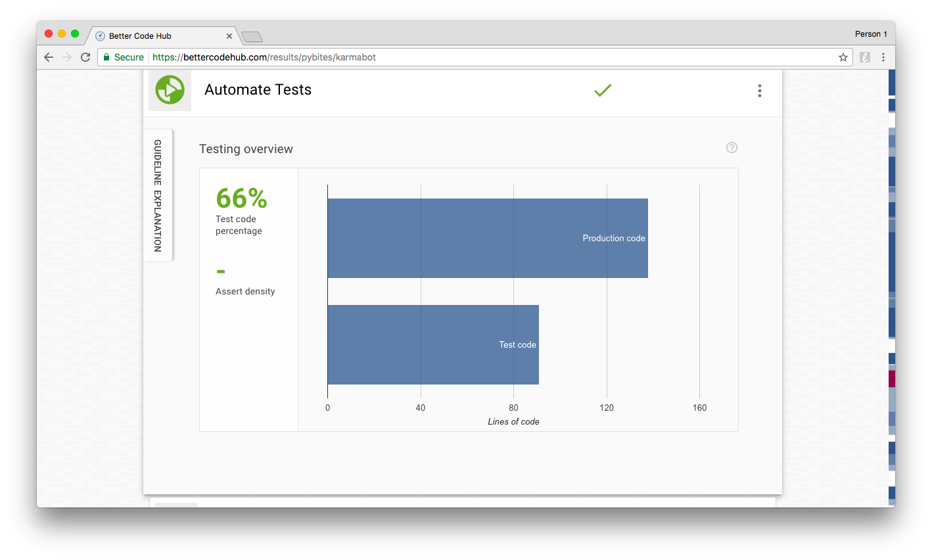Click the Automate Tests guideline icon
932x560 pixels.
point(170,90)
